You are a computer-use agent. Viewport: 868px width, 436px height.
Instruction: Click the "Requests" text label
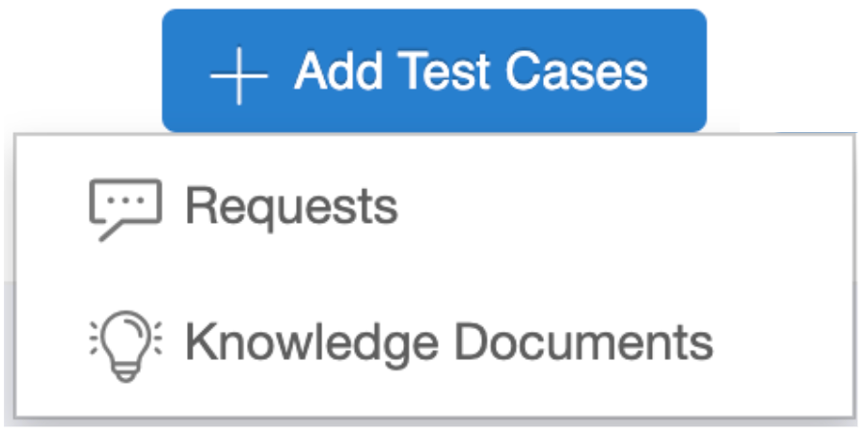(x=290, y=206)
